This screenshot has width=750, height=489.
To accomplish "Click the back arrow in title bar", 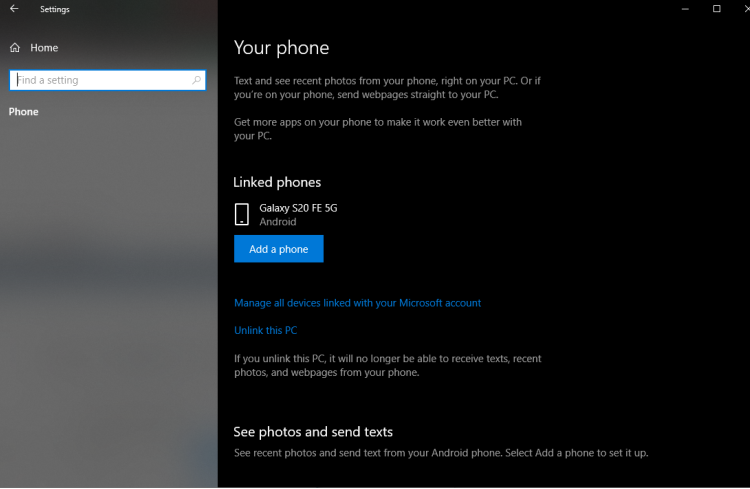I will coord(14,9).
